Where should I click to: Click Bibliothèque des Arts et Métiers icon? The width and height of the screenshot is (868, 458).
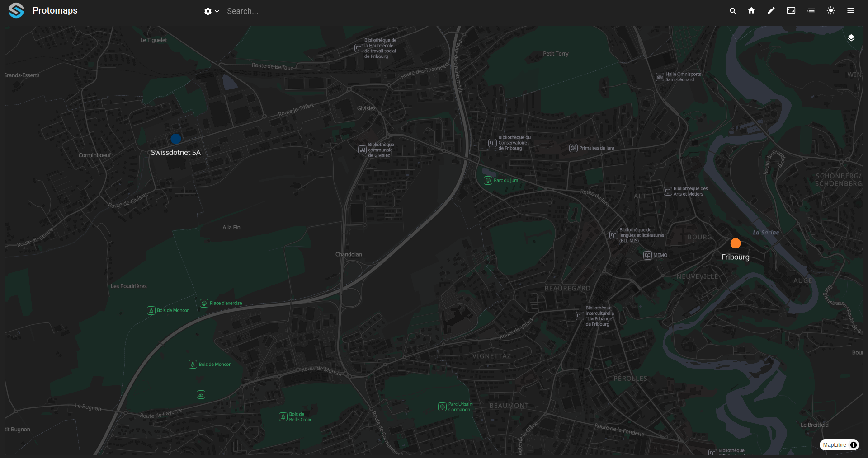[x=668, y=192]
